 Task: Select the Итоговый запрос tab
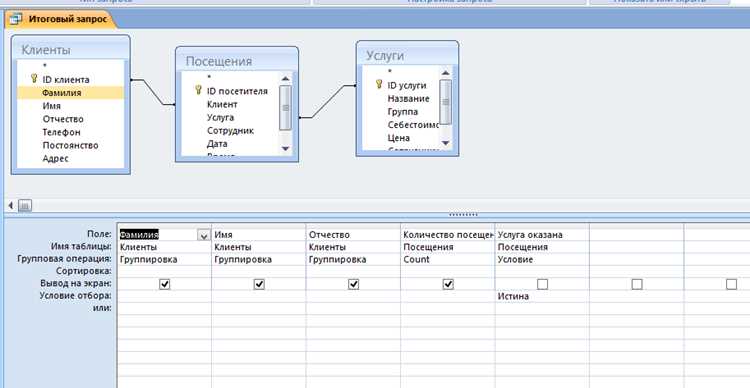pyautogui.click(x=60, y=19)
